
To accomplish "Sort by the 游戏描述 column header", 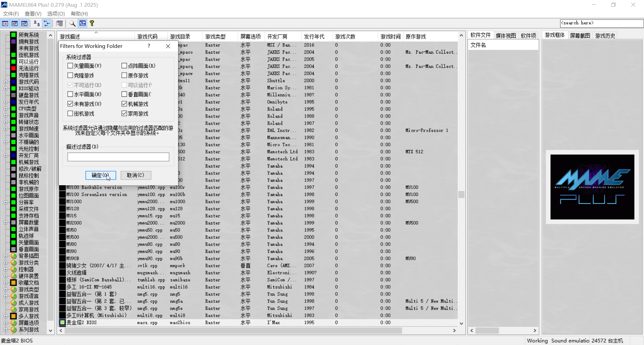I will (96, 37).
